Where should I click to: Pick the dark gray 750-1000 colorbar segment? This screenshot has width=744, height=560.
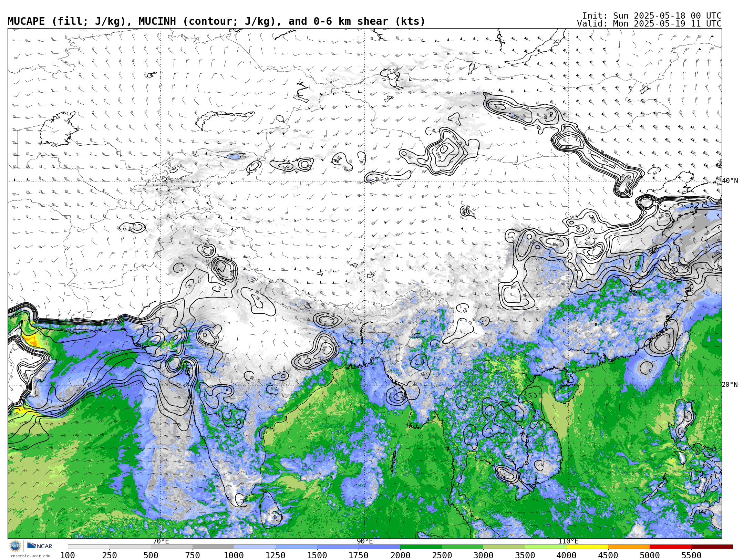coord(213,547)
